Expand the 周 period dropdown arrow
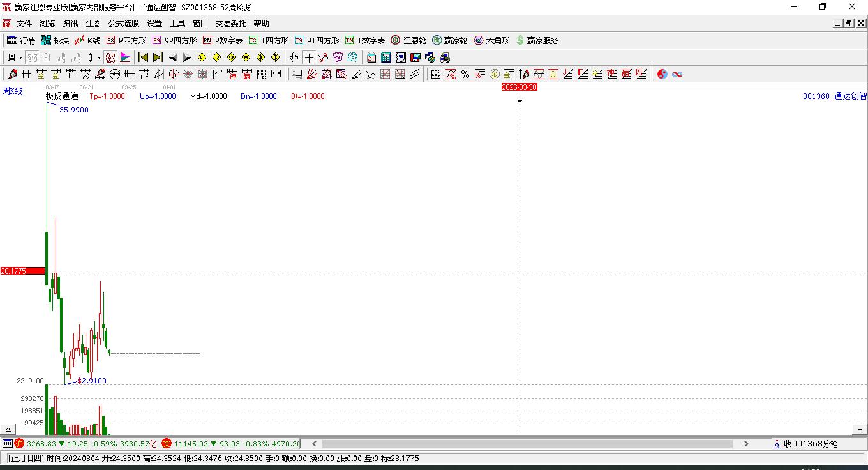This screenshot has width=868, height=470. (20, 57)
